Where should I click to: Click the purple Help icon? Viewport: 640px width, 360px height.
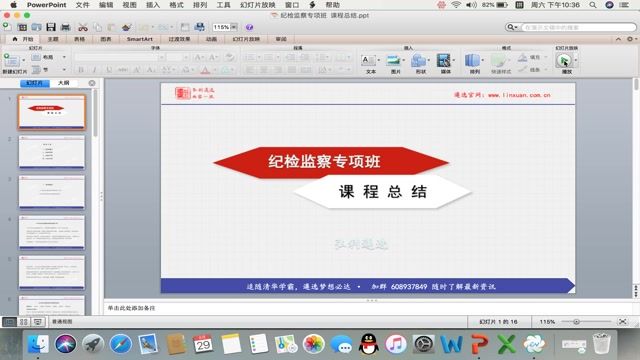pyautogui.click(x=249, y=27)
